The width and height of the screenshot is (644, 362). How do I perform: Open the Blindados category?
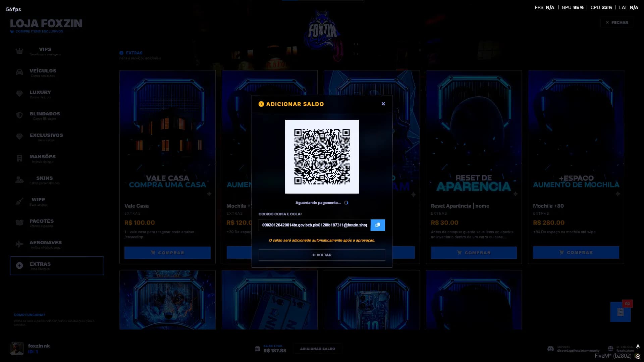tap(57, 115)
